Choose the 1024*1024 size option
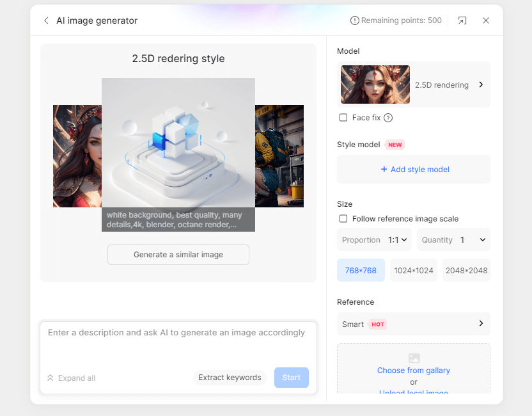This screenshot has height=416, width=532. tap(414, 270)
